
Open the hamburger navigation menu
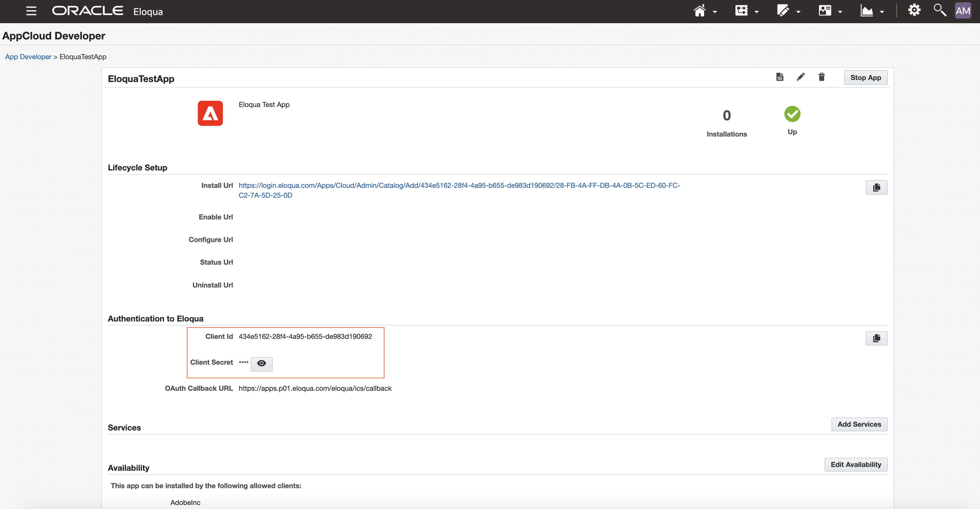pos(31,11)
